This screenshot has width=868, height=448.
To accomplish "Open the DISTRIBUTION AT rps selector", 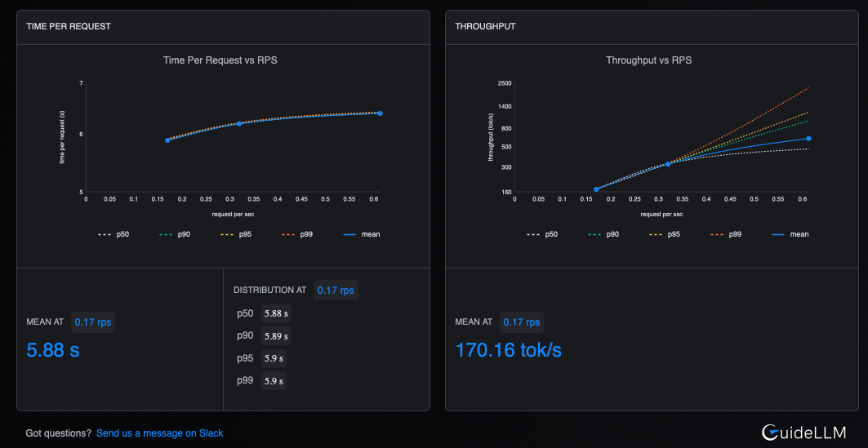I will click(x=336, y=290).
